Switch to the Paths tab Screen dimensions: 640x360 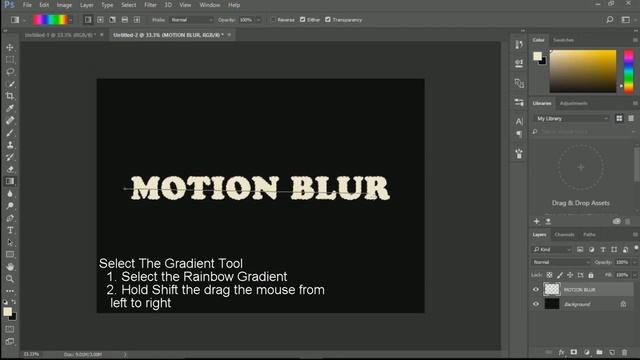click(589, 235)
